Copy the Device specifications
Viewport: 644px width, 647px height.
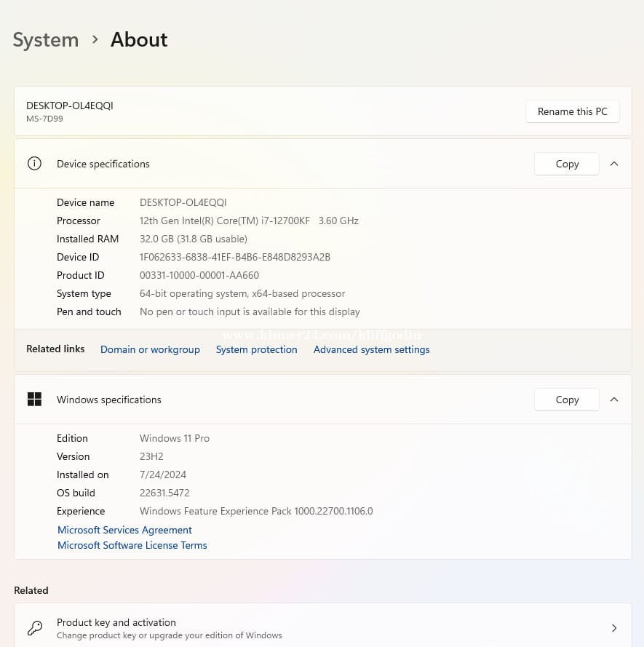567,164
